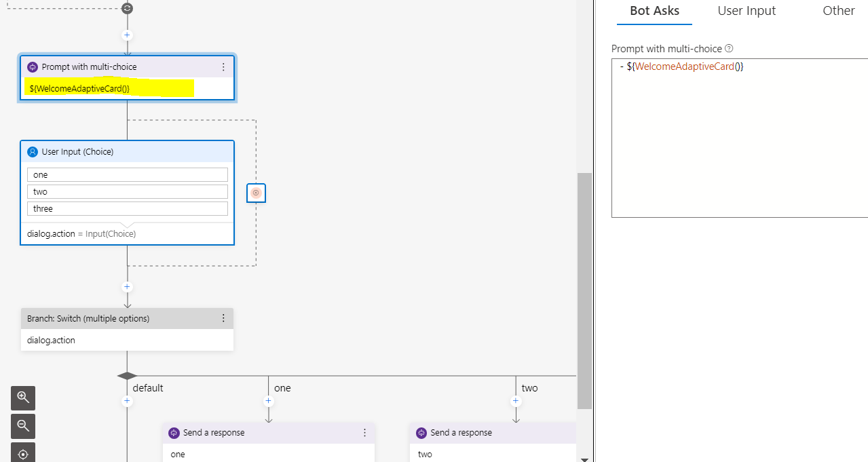Click the red invalid-input marker beside User Input
Image resolution: width=868 pixels, height=462 pixels.
pyautogui.click(x=256, y=193)
